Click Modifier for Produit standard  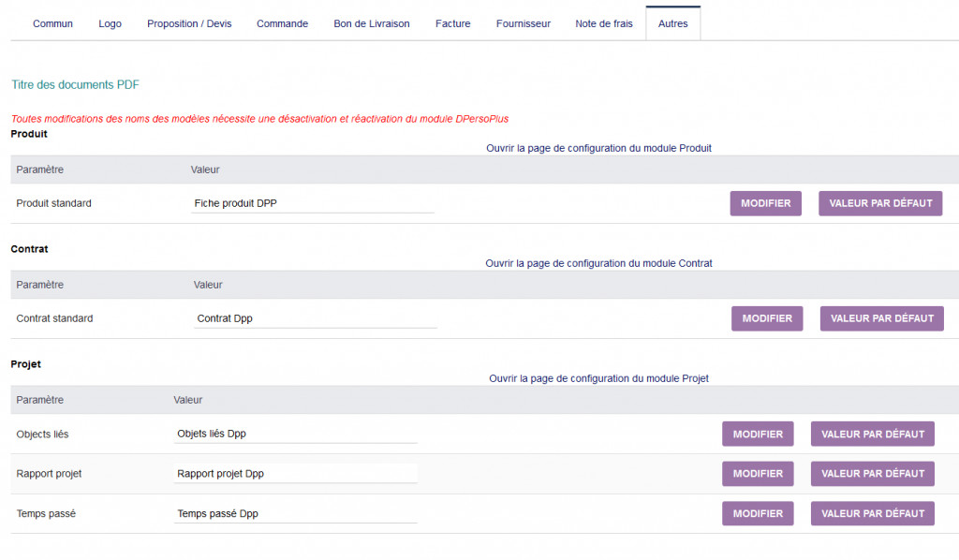[765, 203]
